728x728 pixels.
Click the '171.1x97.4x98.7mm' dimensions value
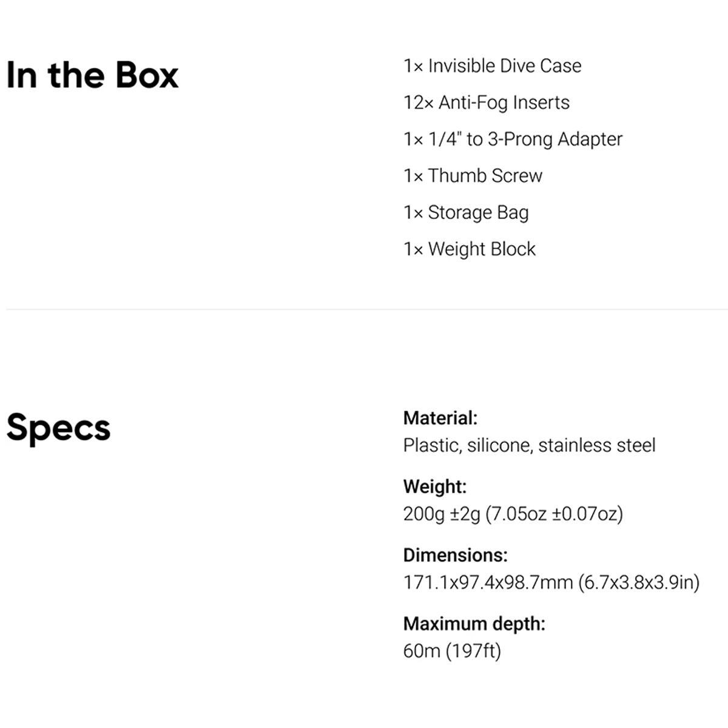pyautogui.click(x=488, y=582)
